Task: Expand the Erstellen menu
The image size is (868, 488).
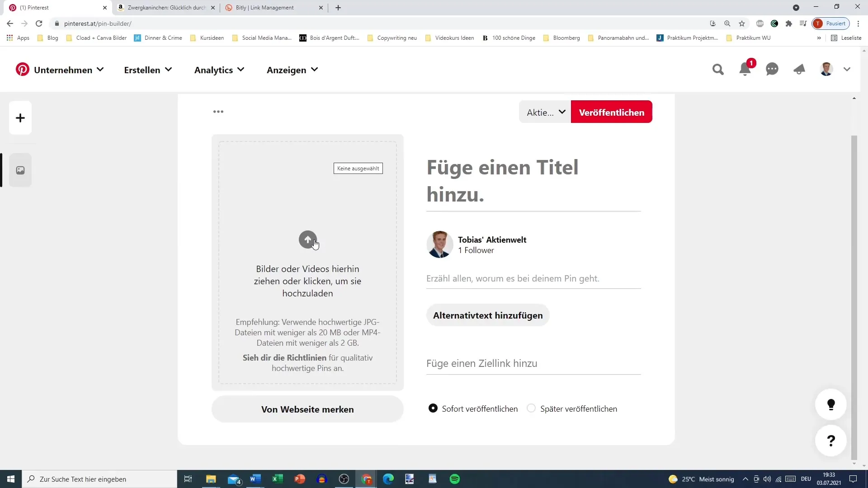Action: 148,70
